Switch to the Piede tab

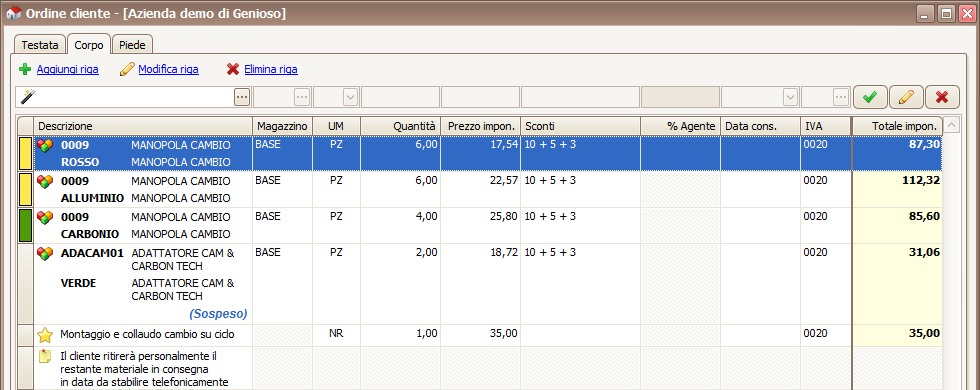pyautogui.click(x=132, y=45)
